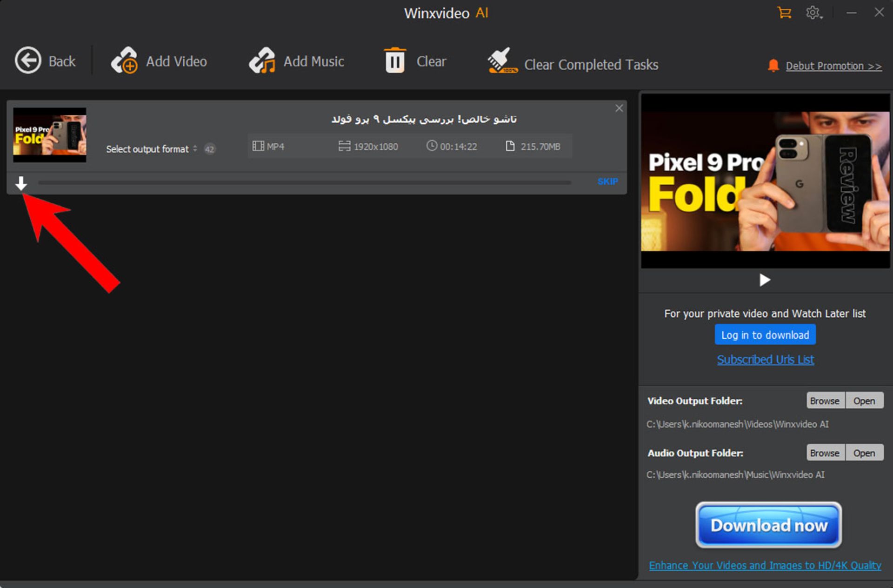Screen dimensions: 893x588
Task: Click the Pixel 9 Pro Fold task thumbnail
Action: pyautogui.click(x=49, y=135)
